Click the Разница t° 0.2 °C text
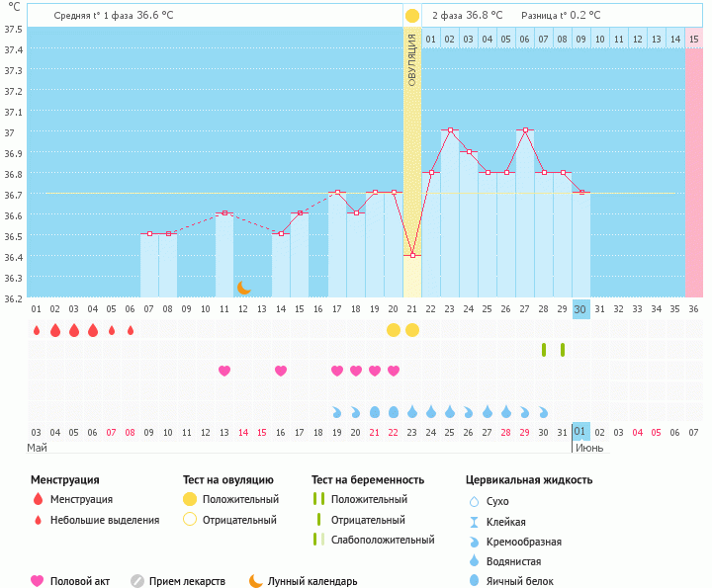712x588 pixels. 558,16
